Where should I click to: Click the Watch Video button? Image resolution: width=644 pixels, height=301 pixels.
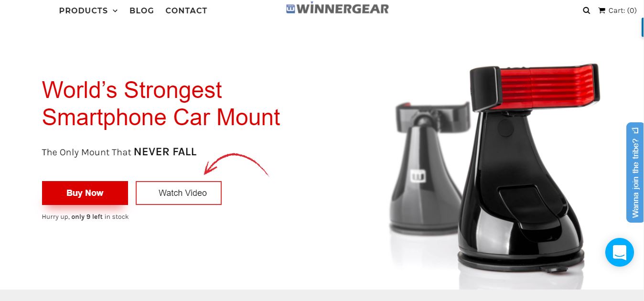point(179,193)
